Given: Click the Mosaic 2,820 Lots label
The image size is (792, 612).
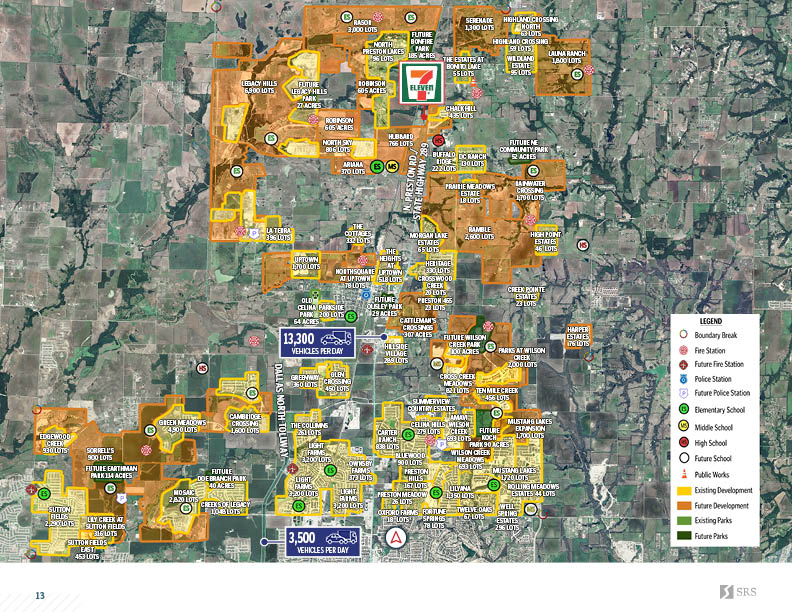Looking at the screenshot, I should coord(184,496).
